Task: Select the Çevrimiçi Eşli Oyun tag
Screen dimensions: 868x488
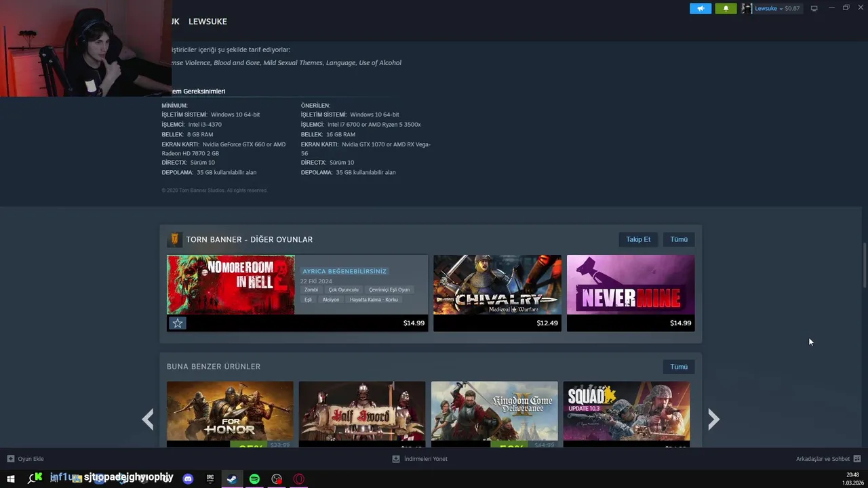Action: click(x=389, y=289)
